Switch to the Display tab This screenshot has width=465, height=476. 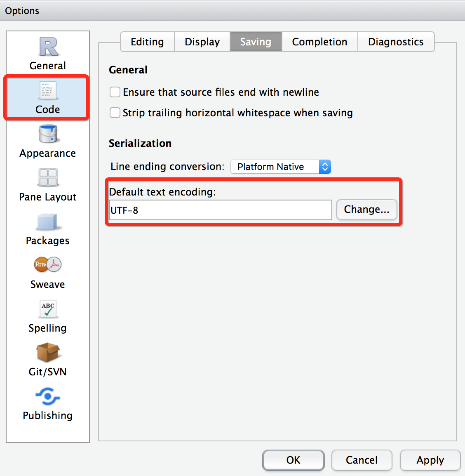coord(202,42)
